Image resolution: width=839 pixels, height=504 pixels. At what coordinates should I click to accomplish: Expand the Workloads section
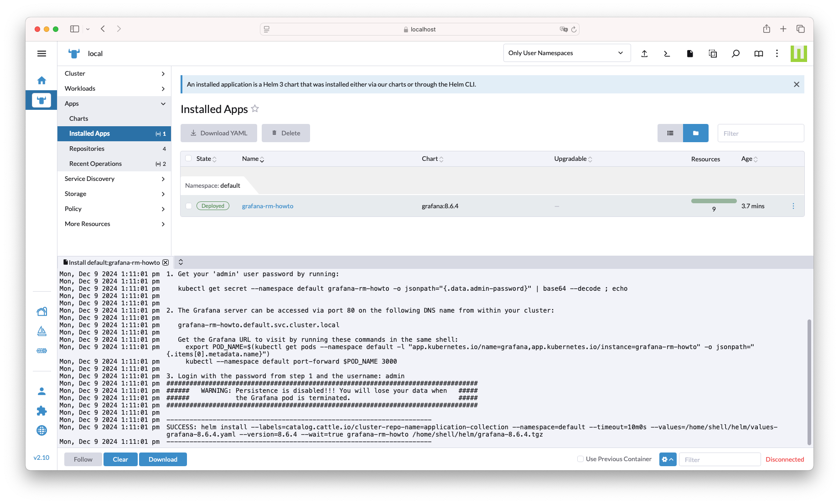pyautogui.click(x=80, y=88)
